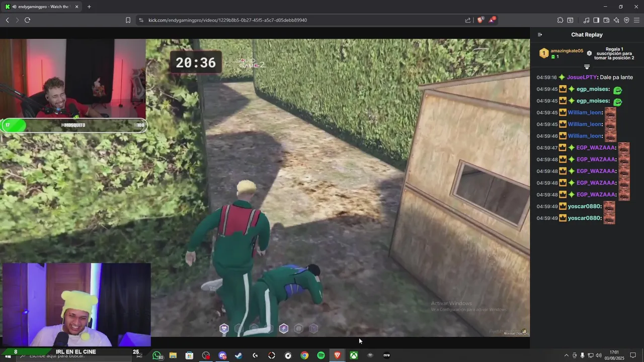
Task: Go back in browser history
Action: (8, 20)
